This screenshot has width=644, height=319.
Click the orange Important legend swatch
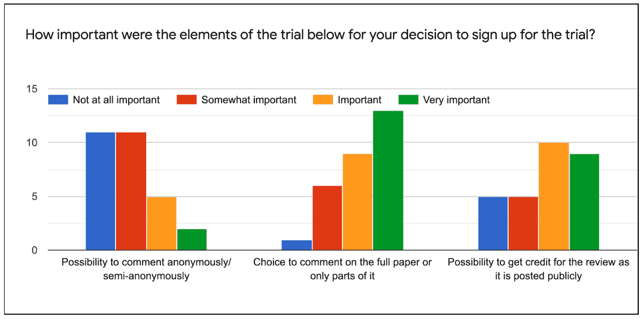(x=323, y=100)
